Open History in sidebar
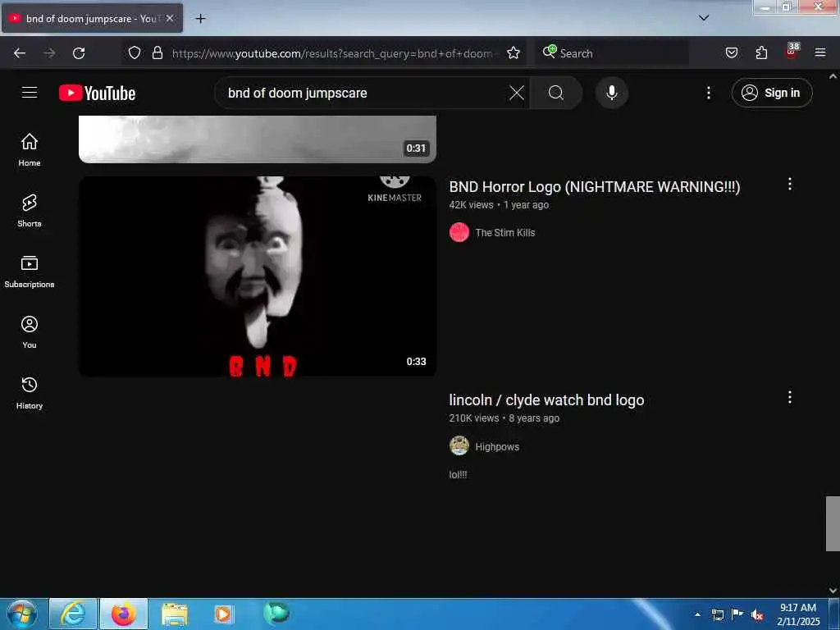This screenshot has height=630, width=840. point(30,393)
